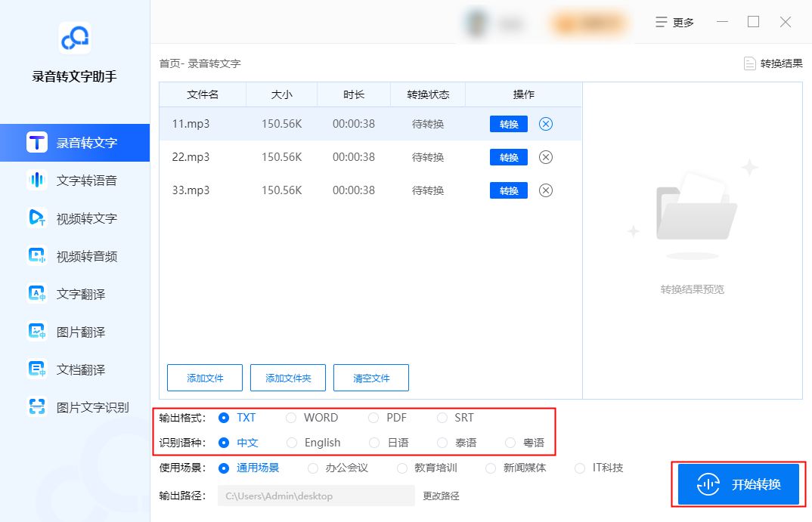Close the application window
The height and width of the screenshot is (522, 812).
786,22
